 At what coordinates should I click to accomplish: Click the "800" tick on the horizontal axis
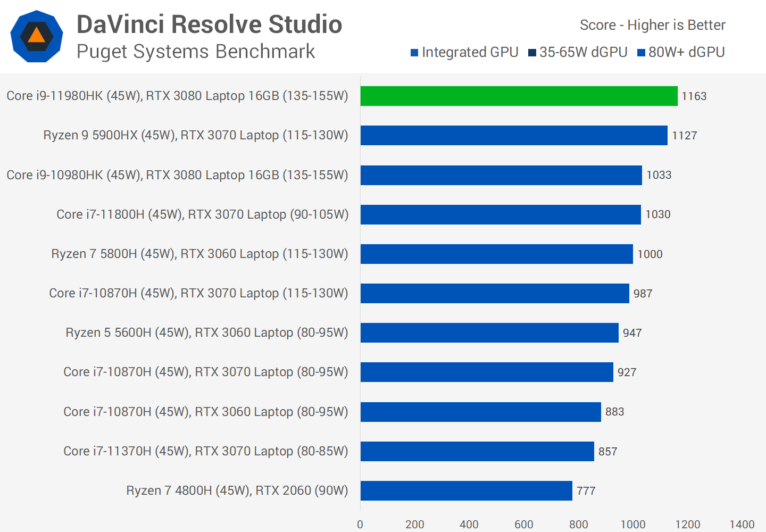[579, 525]
